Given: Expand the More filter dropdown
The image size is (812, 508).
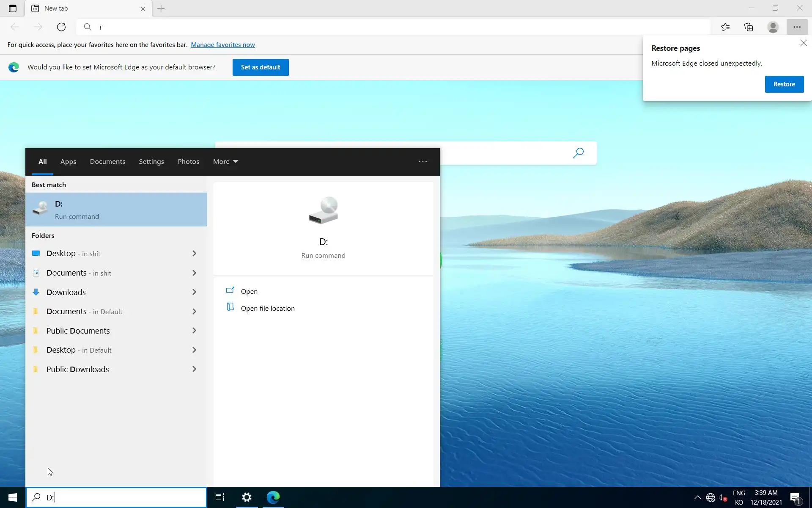Looking at the screenshot, I should 225,162.
